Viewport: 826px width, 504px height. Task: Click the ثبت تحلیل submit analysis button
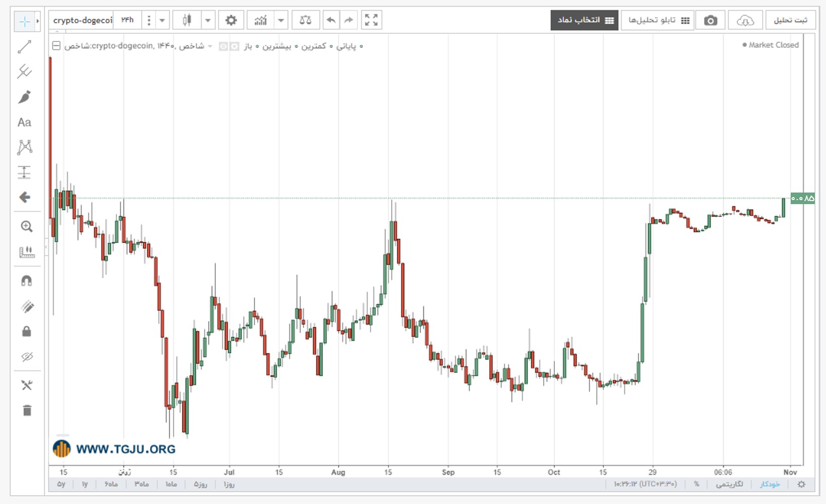(x=790, y=20)
